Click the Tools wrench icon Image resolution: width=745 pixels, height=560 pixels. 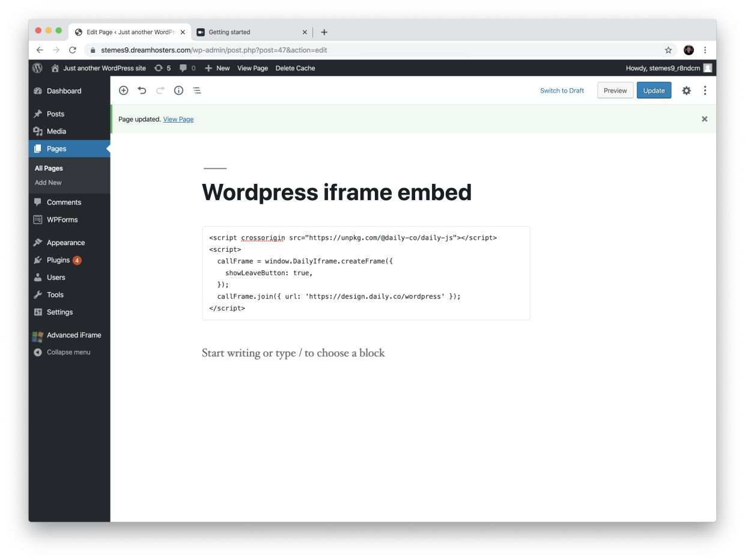(x=38, y=294)
